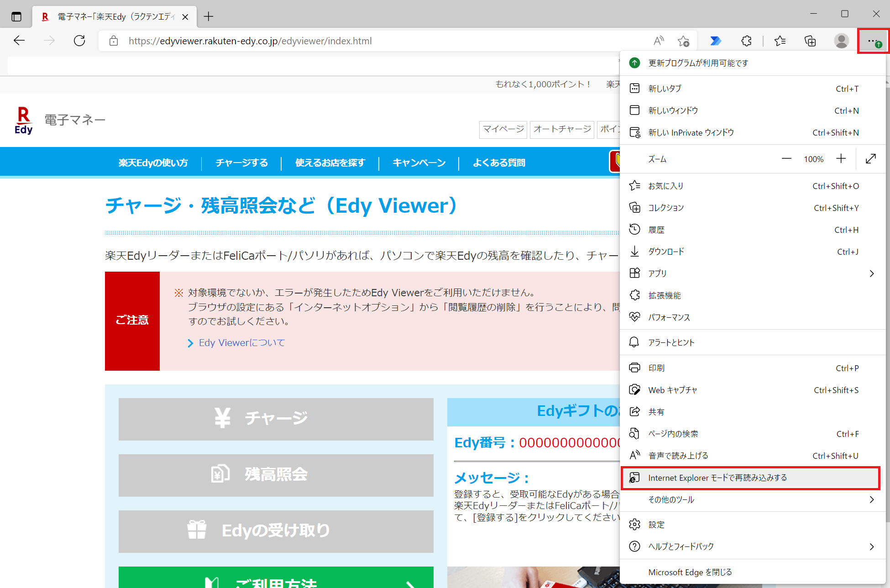Open a new tab with plus button

[209, 17]
